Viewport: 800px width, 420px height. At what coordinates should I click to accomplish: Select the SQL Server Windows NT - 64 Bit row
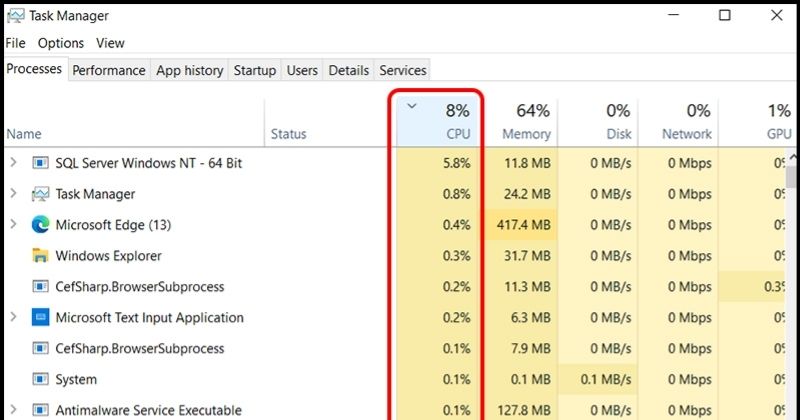(394, 163)
